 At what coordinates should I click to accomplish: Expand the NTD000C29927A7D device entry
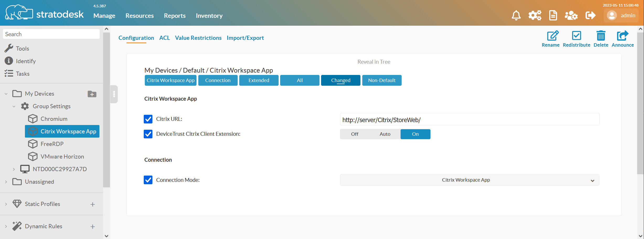point(14,169)
